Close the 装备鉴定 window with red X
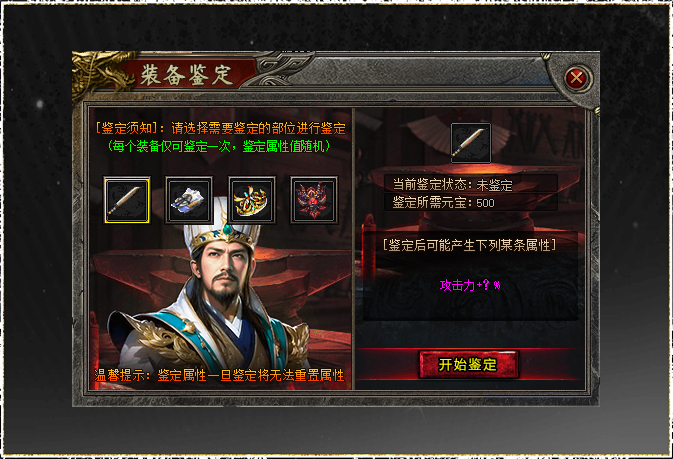 [576, 78]
